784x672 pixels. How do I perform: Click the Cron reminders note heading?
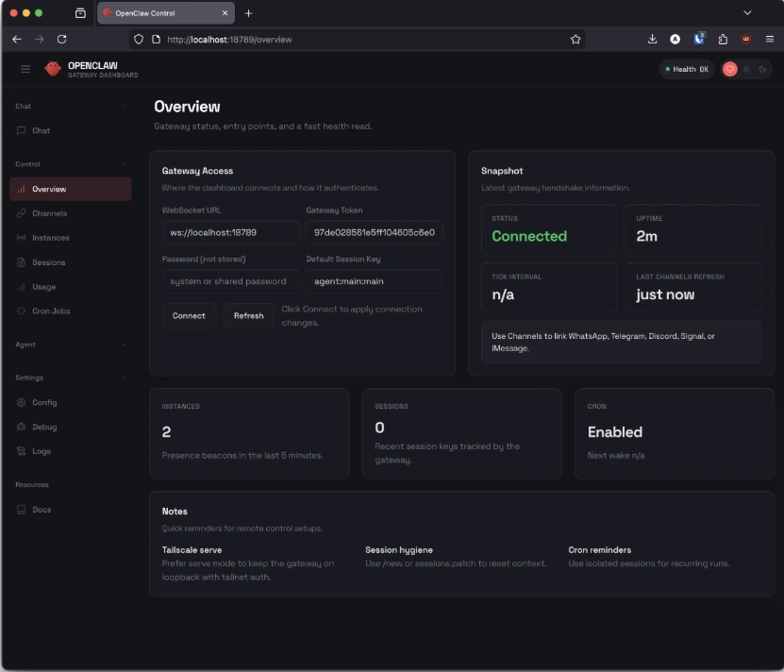pyautogui.click(x=599, y=550)
